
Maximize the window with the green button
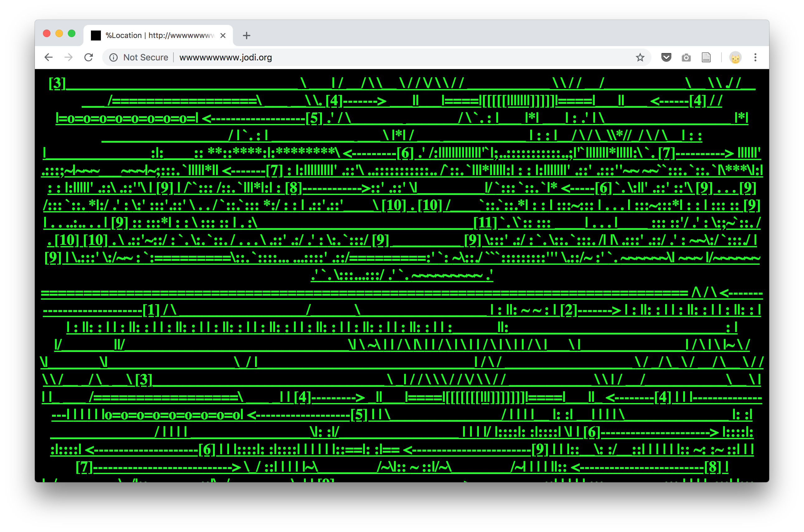pyautogui.click(x=72, y=33)
